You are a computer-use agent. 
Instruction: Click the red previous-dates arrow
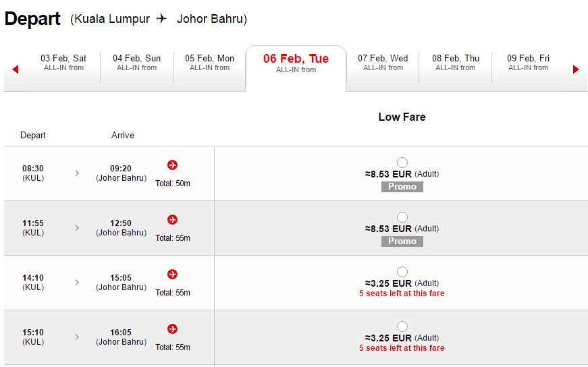[x=16, y=69]
